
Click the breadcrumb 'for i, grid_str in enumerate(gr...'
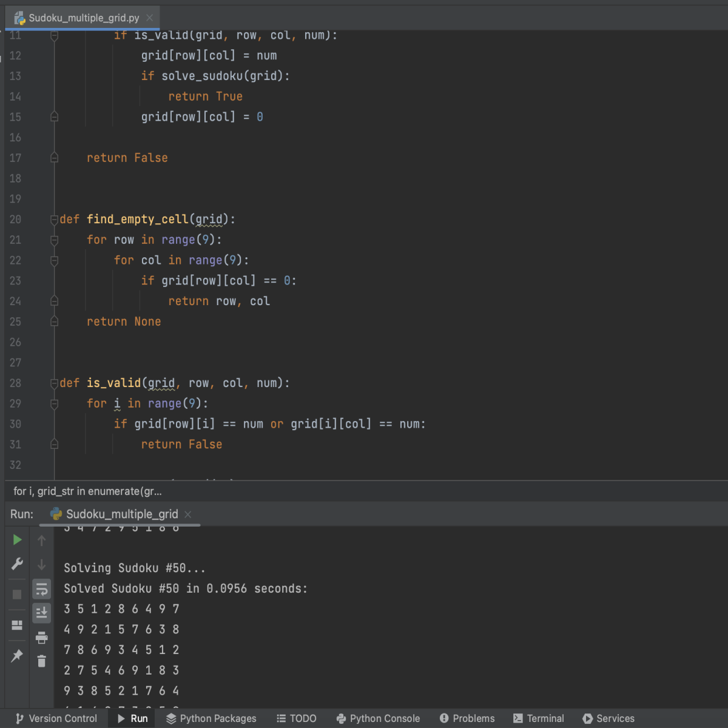click(x=87, y=491)
